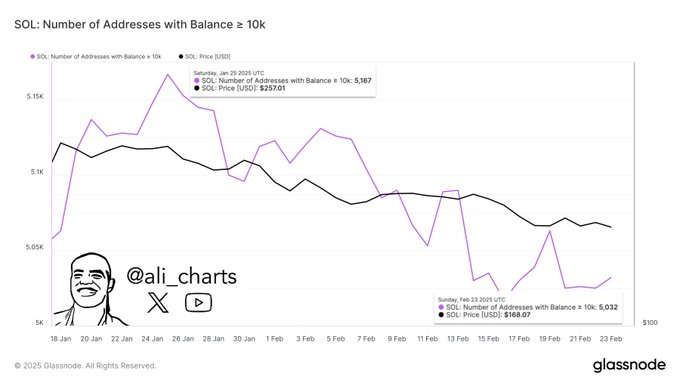Click the 24 Jan x-axis label

(x=152, y=339)
